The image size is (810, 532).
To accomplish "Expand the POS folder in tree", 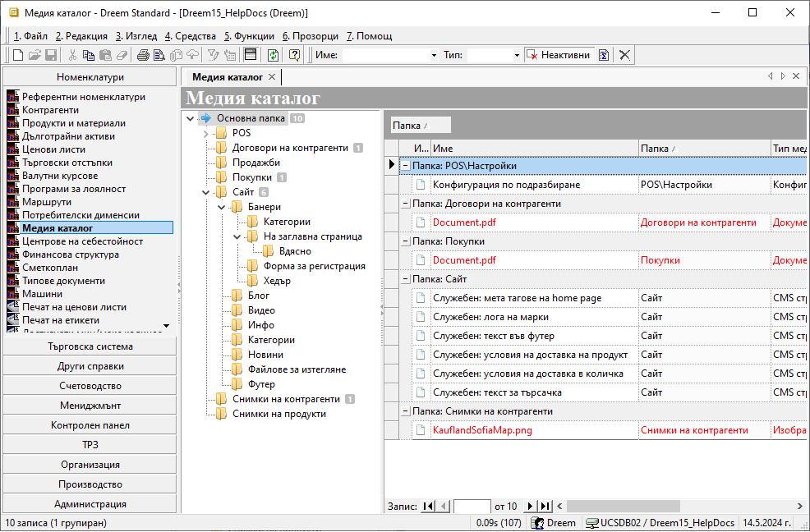I will click(205, 133).
